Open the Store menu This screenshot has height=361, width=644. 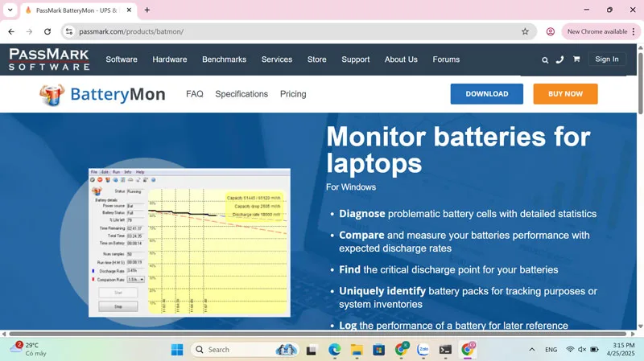coord(317,59)
